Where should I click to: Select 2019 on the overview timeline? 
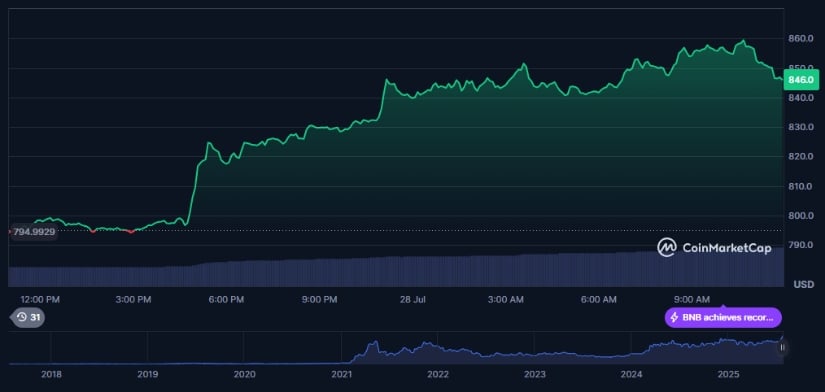(147, 374)
